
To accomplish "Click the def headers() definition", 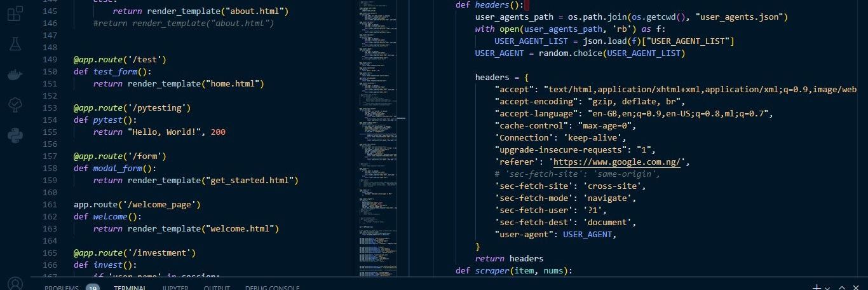I will 489,4.
